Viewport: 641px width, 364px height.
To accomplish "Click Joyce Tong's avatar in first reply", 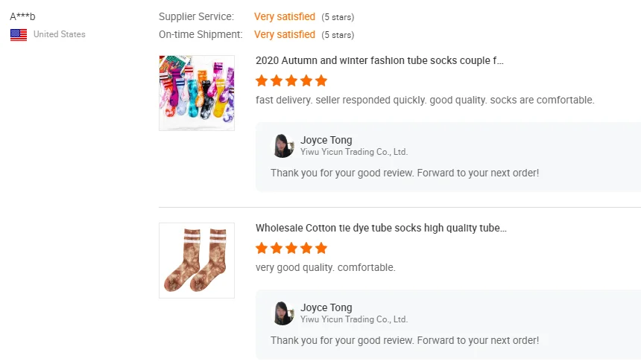I will [283, 146].
